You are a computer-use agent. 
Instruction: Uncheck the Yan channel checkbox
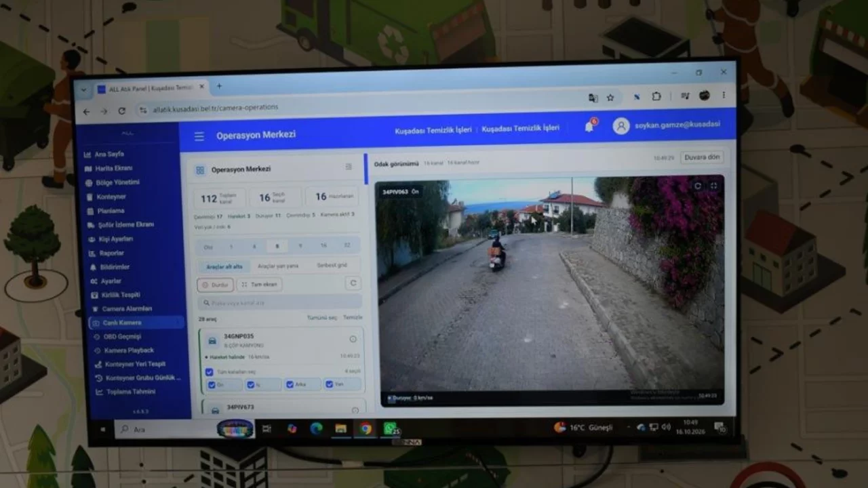coord(330,384)
